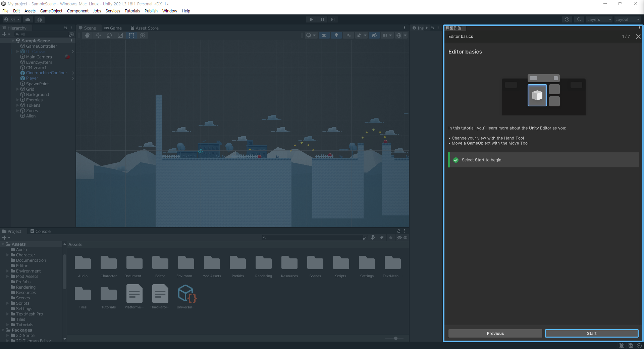Image resolution: width=644 pixels, height=349 pixels.
Task: Open the undo history clock icon
Action: coord(567,19)
